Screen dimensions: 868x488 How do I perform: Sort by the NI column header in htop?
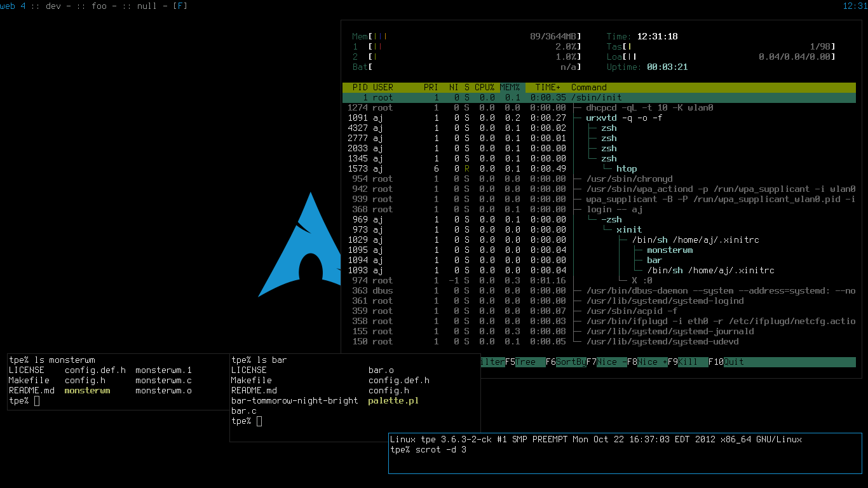click(x=454, y=88)
